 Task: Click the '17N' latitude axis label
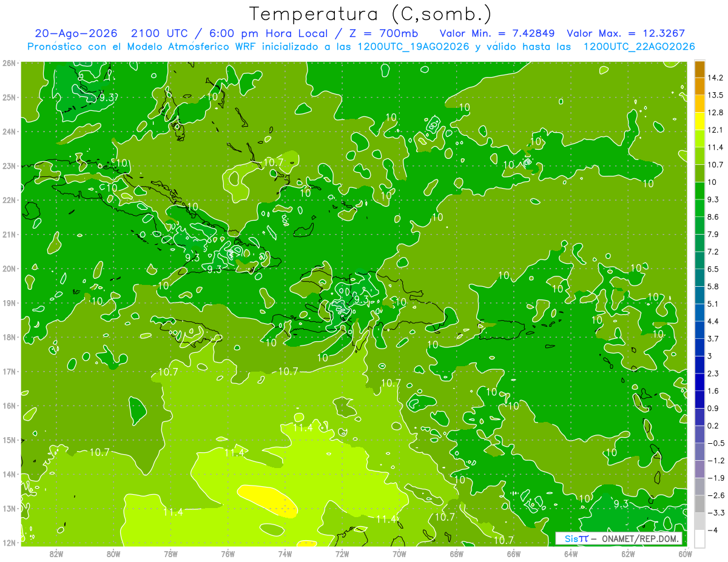[9, 372]
